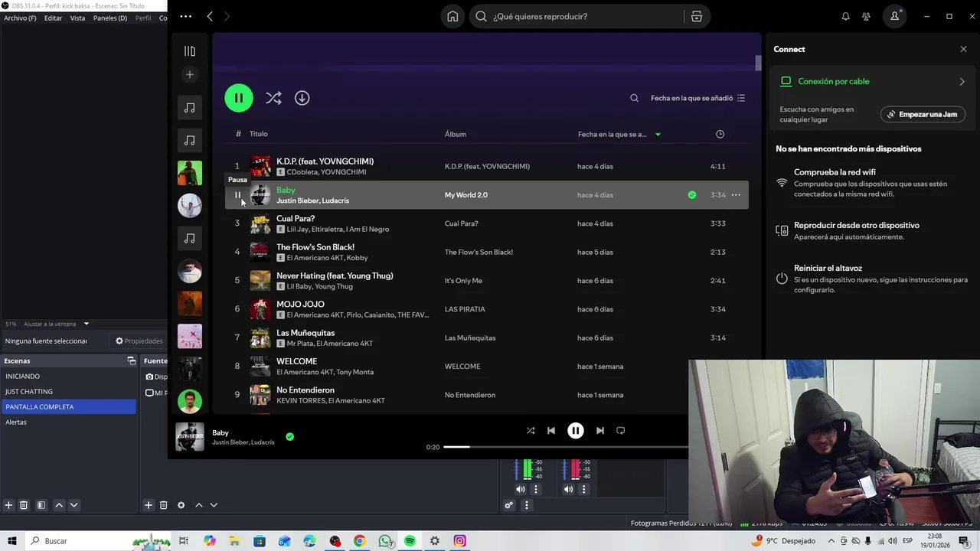Open Chrome from the taskbar
The width and height of the screenshot is (980, 551).
point(359,541)
